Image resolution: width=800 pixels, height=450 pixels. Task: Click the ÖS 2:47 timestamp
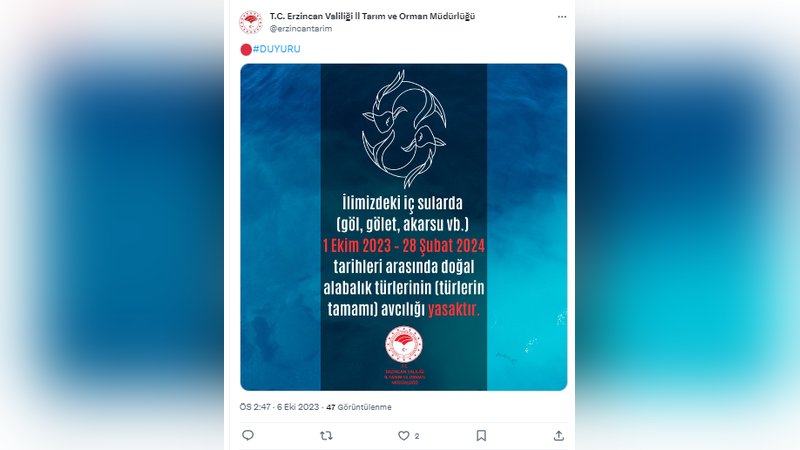(x=255, y=407)
